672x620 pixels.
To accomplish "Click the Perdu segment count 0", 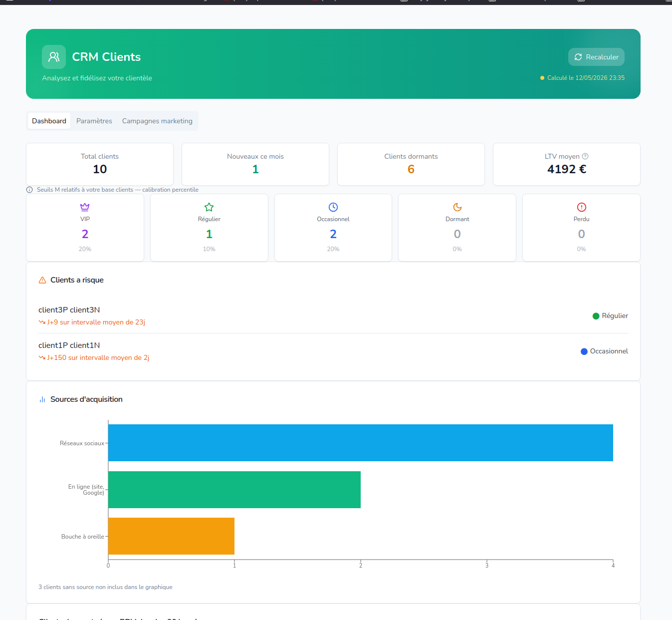I will tap(582, 234).
